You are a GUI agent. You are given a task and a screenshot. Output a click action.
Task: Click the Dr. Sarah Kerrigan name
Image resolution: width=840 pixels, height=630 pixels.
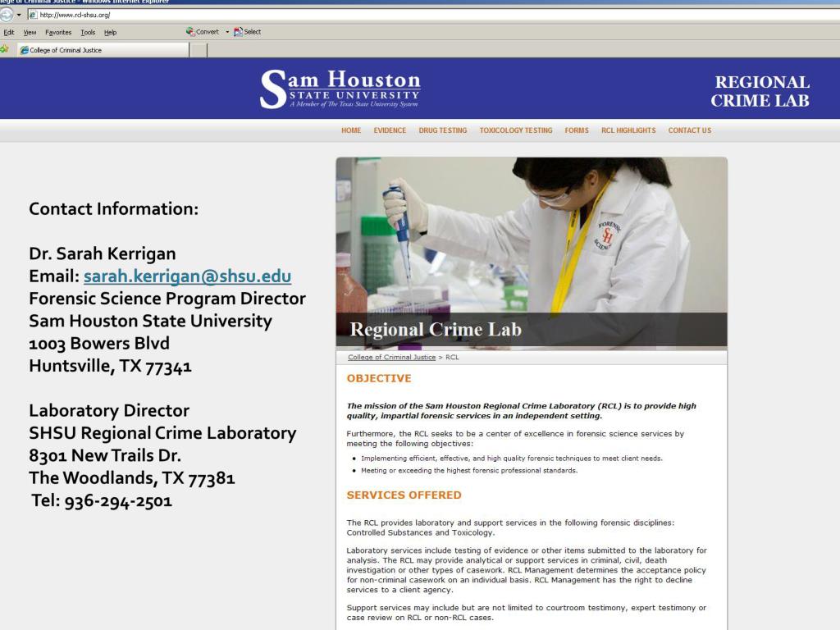[103, 253]
